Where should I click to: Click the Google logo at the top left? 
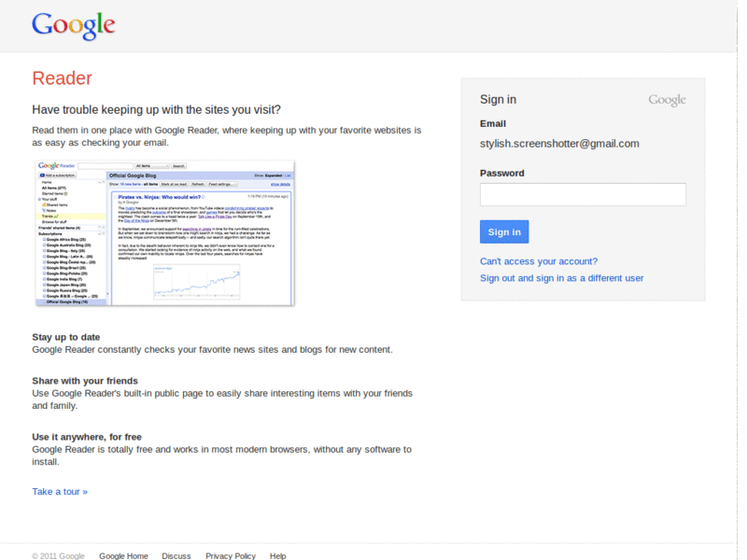coord(73,25)
